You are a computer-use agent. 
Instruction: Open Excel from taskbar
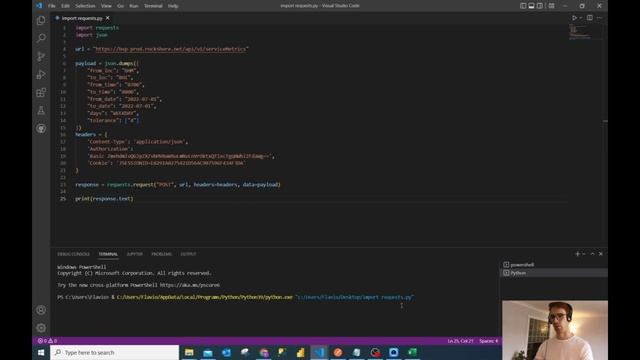(x=412, y=353)
